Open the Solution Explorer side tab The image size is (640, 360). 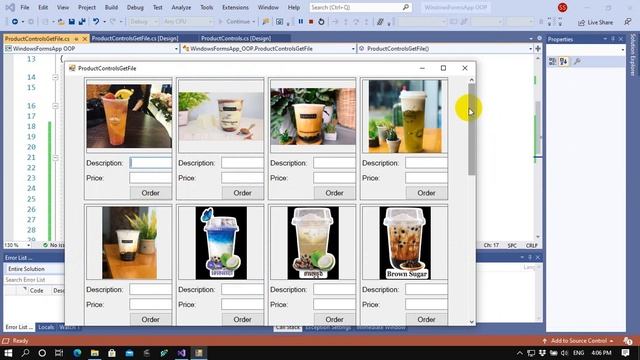[x=633, y=55]
